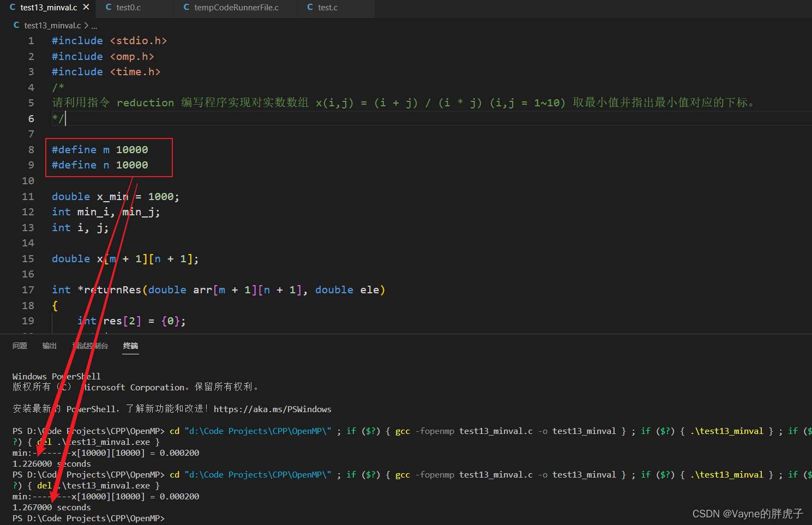The image size is (812, 525).
Task: Click the '1.267000 seconds' terminal output
Action: pos(52,508)
